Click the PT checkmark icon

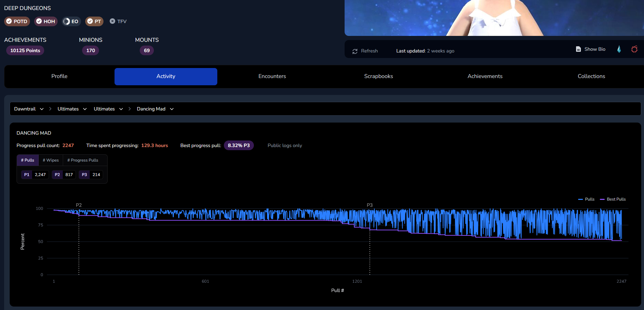(x=90, y=21)
